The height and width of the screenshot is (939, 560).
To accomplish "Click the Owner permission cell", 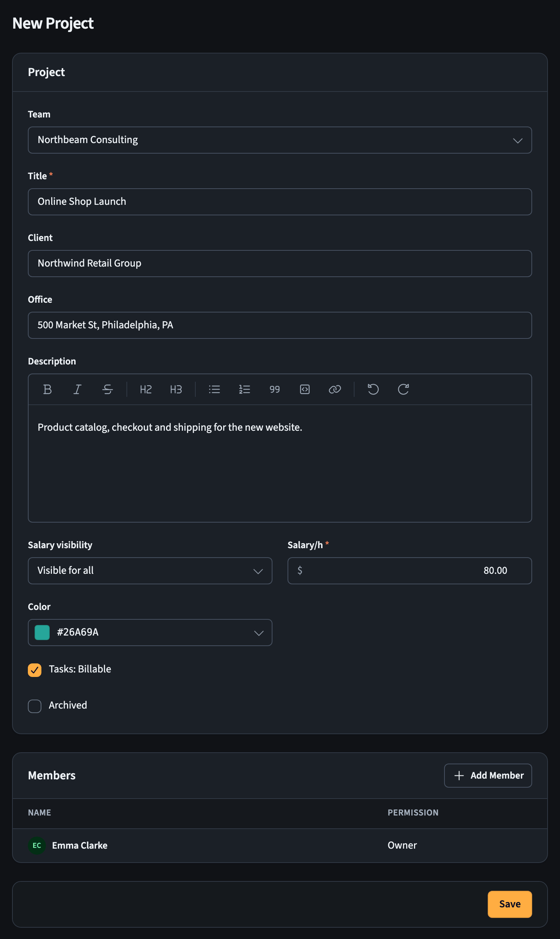I will (402, 845).
